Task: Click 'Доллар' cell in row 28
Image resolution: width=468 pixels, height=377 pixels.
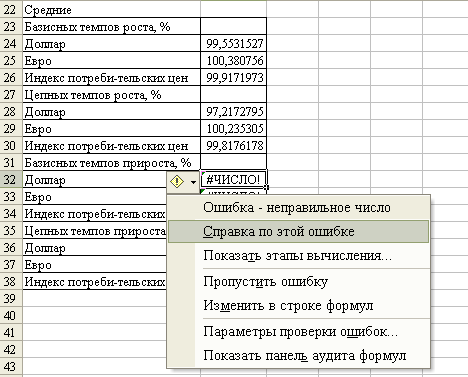Action: (x=111, y=112)
